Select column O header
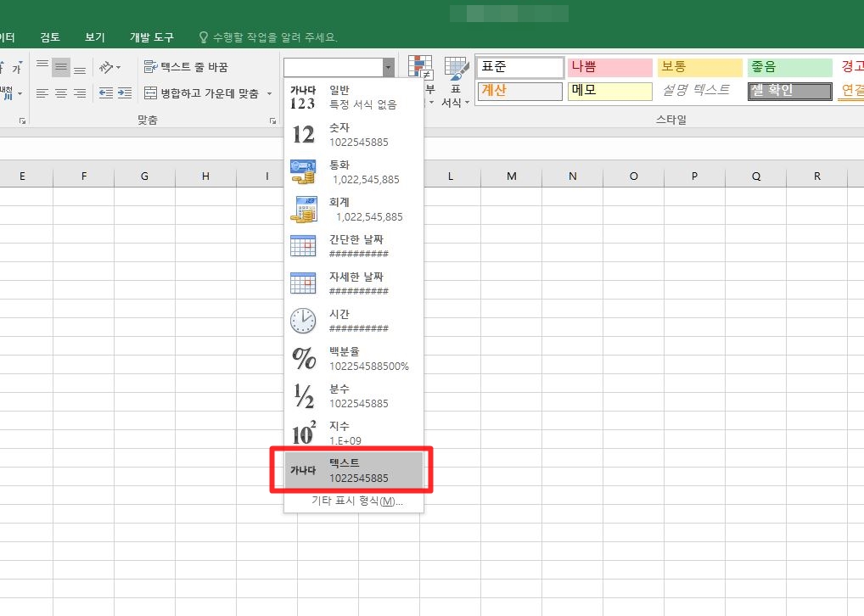 634,176
